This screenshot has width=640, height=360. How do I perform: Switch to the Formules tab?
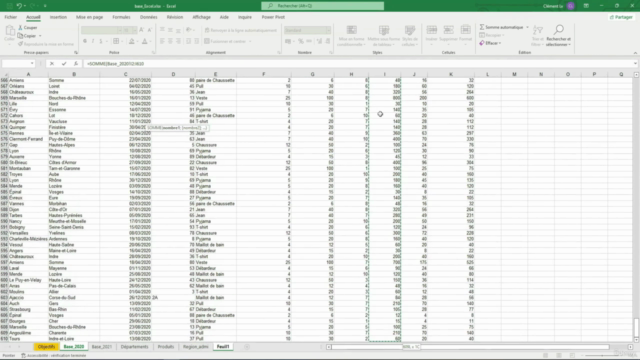point(121,17)
